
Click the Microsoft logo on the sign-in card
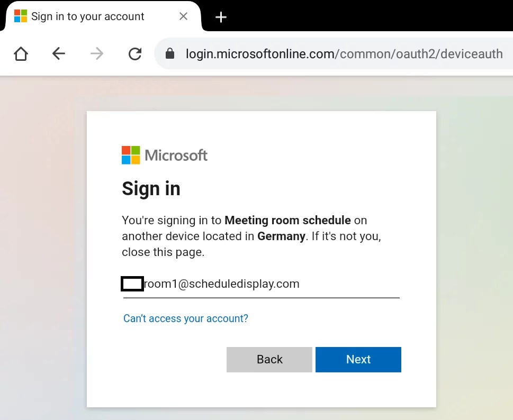(x=164, y=154)
